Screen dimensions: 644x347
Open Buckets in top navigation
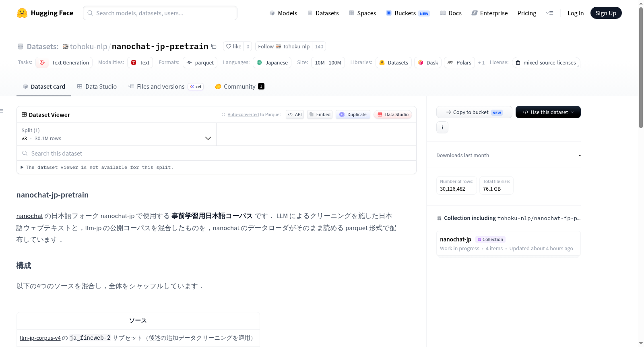pos(408,13)
